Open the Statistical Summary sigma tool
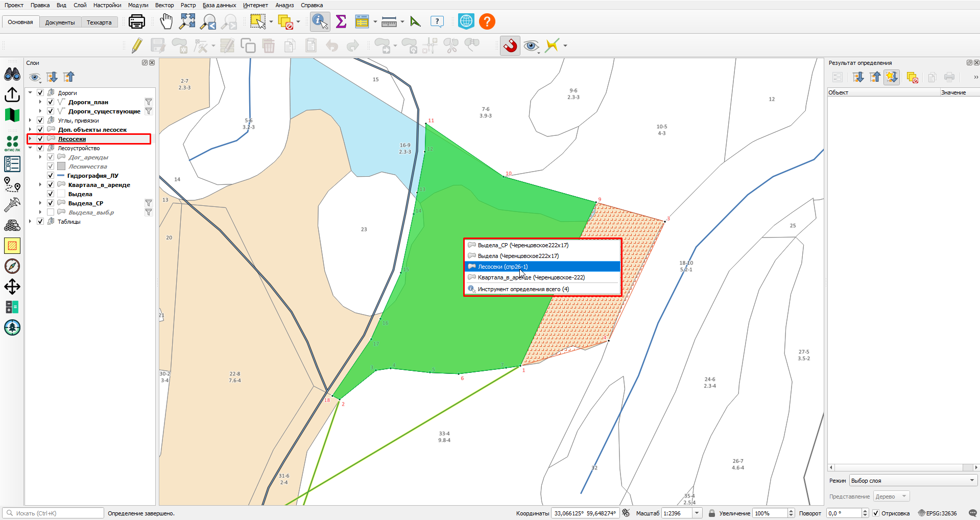 pos(341,21)
